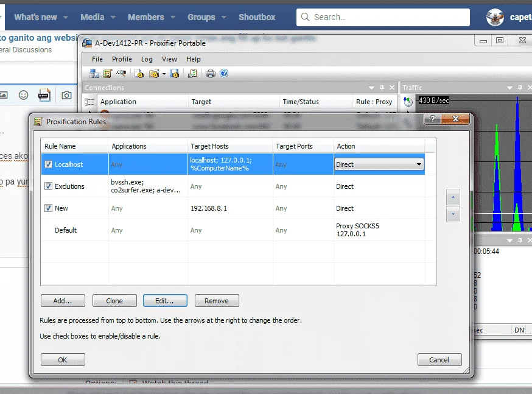The height and width of the screenshot is (394, 532).
Task: Pin the lower-right pane below traffic graph
Action: (x=520, y=241)
